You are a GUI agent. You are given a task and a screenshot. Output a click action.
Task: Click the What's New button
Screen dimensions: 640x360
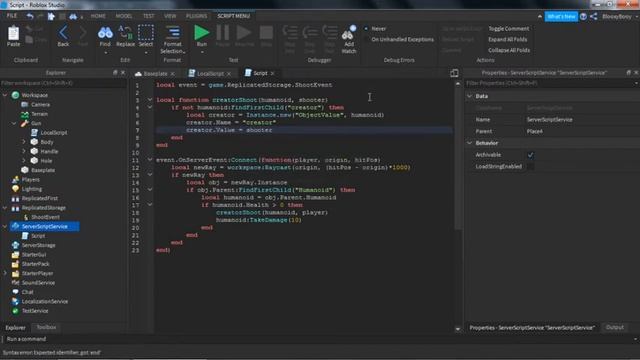pyautogui.click(x=561, y=16)
